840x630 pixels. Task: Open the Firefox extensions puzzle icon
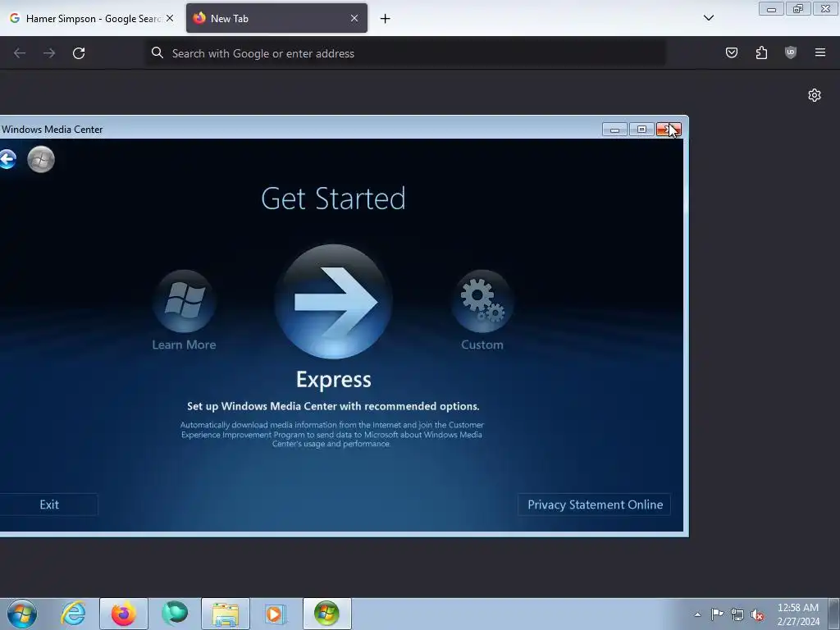pos(761,52)
